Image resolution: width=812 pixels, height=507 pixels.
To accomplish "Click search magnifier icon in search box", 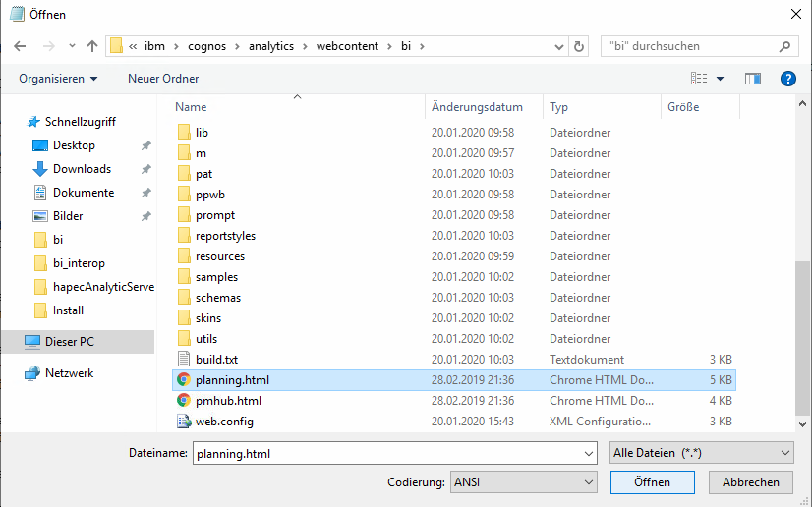I will point(784,46).
